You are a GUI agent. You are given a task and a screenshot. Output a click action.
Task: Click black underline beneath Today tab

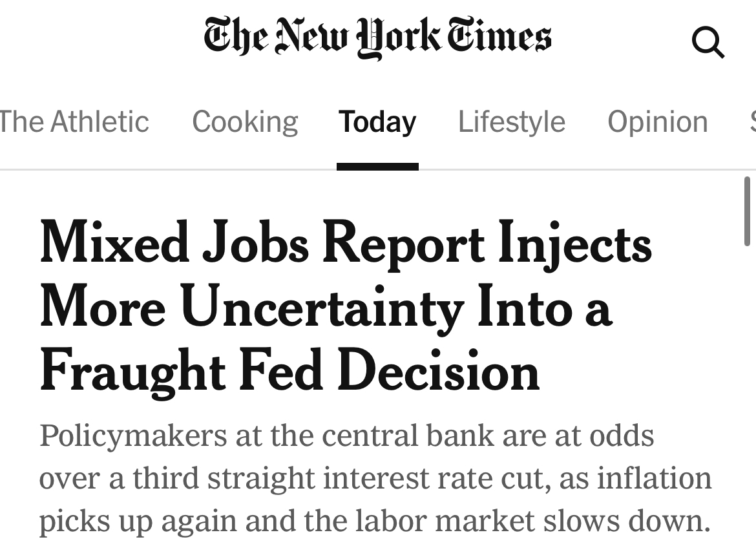pyautogui.click(x=377, y=167)
